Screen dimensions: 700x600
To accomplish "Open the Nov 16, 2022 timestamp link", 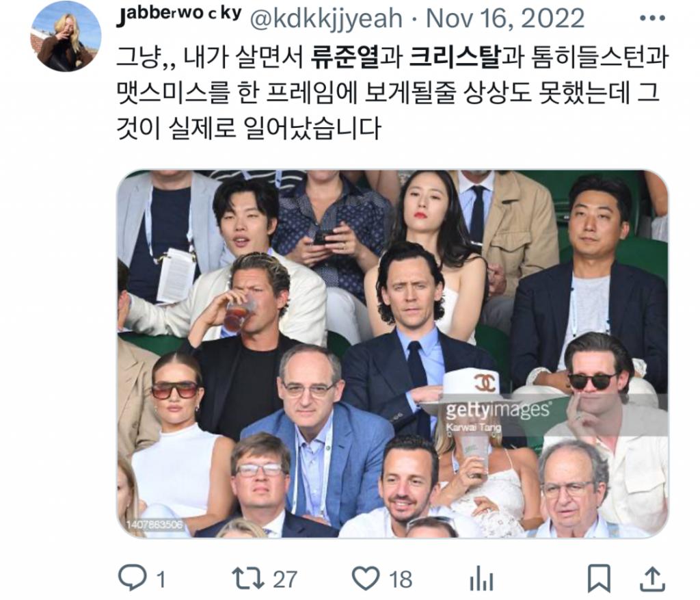I will click(x=505, y=18).
